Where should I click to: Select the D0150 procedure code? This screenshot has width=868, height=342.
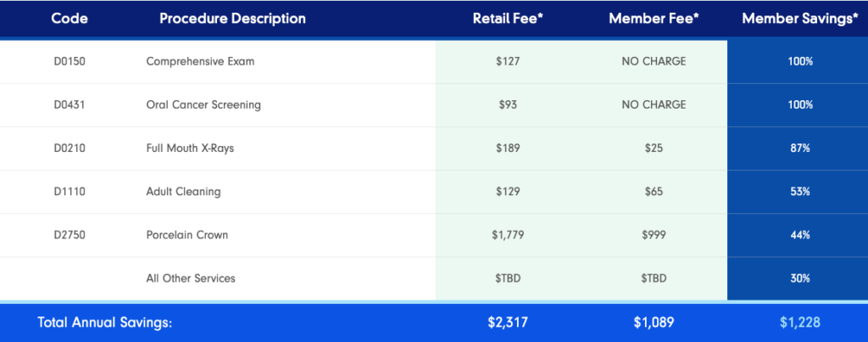pyautogui.click(x=70, y=62)
